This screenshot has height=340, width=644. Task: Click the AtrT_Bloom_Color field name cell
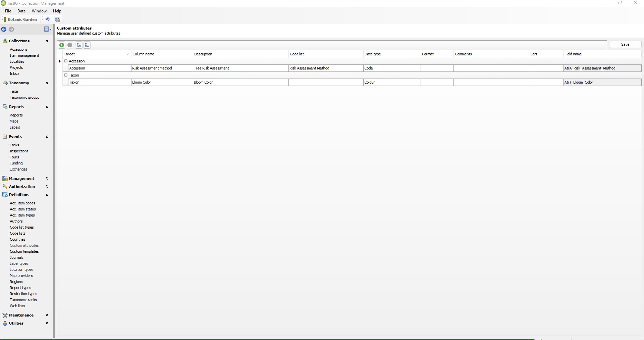click(x=602, y=82)
